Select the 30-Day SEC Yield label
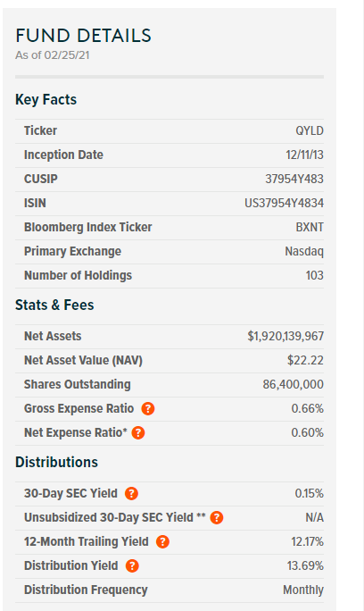The image size is (364, 611). (x=70, y=494)
